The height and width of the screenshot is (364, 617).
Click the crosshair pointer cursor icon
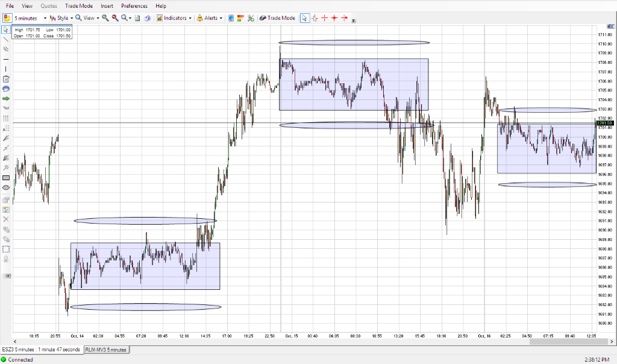coord(315,18)
